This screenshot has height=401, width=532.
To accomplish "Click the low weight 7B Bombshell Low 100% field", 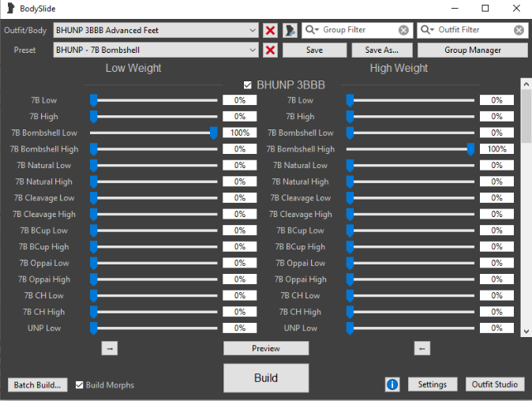I will [240, 133].
